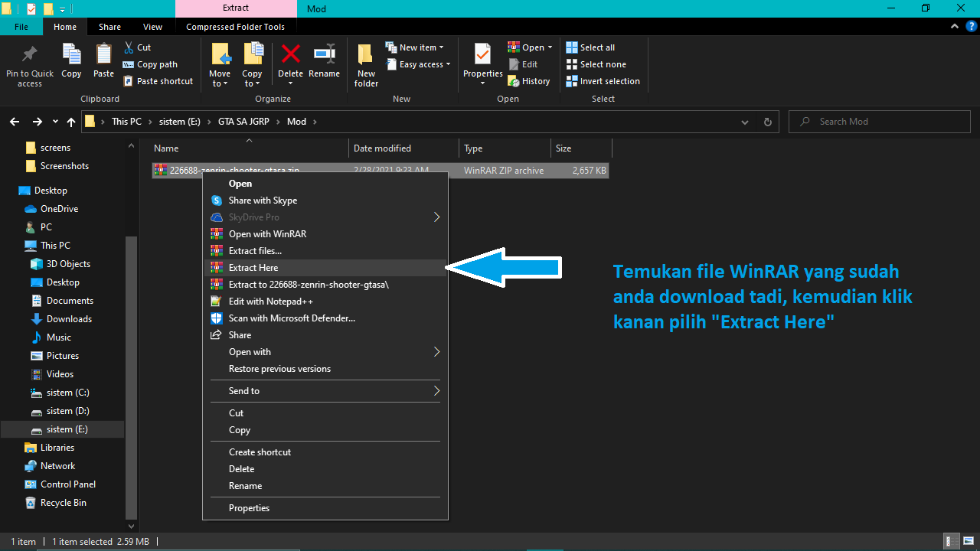
Task: Choose Open with WinRAR in the context menu
Action: point(325,234)
